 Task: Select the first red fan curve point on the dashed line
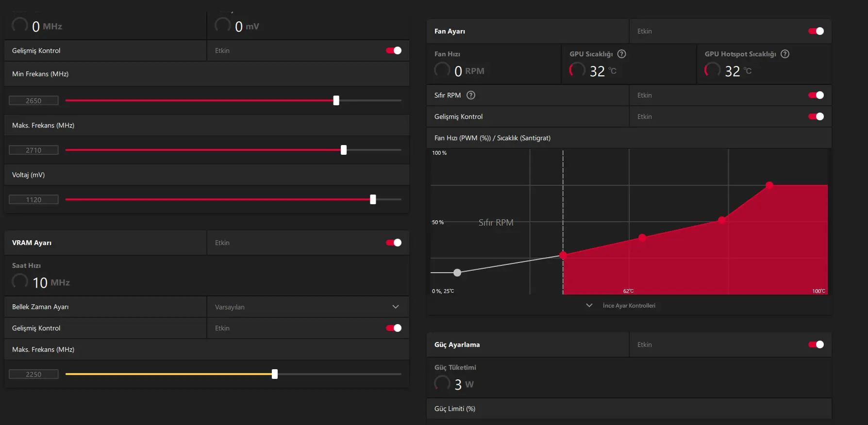point(563,255)
